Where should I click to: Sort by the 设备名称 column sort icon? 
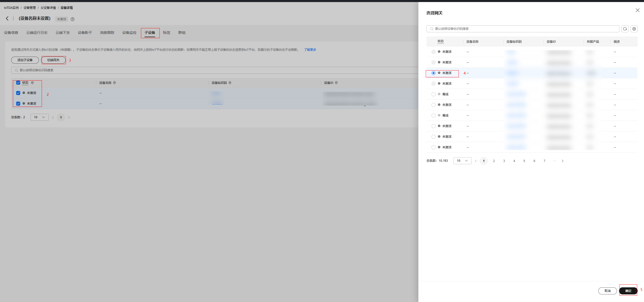pos(114,83)
